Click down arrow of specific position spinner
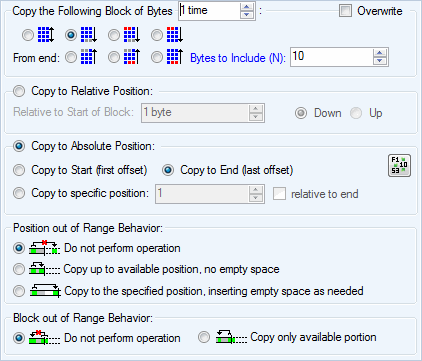The height and width of the screenshot is (361, 422). (256, 198)
